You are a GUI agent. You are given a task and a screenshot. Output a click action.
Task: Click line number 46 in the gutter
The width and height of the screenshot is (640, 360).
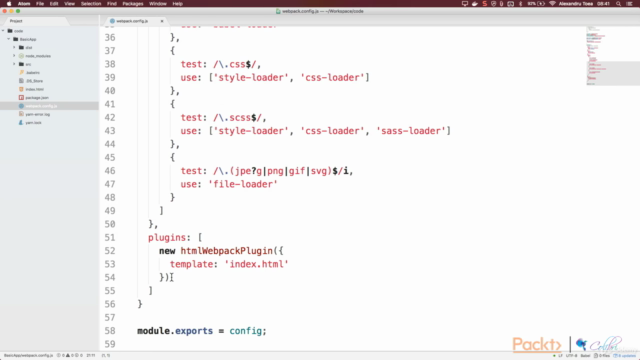click(110, 171)
